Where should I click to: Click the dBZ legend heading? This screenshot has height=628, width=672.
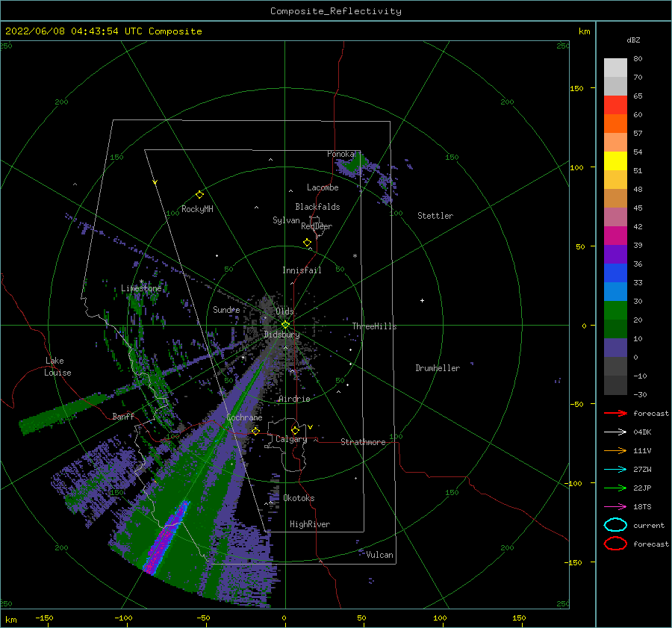tap(633, 40)
